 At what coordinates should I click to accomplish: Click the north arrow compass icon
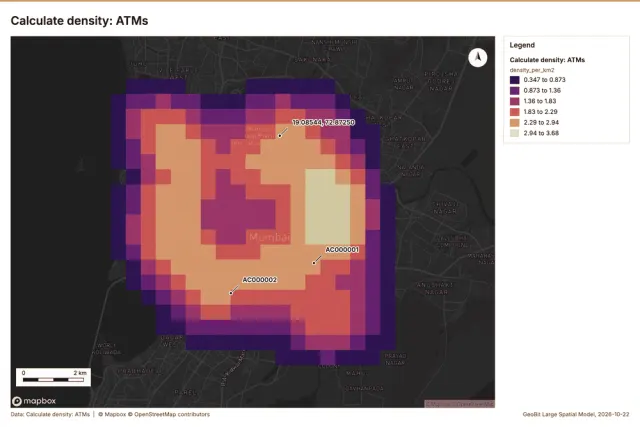pos(478,58)
